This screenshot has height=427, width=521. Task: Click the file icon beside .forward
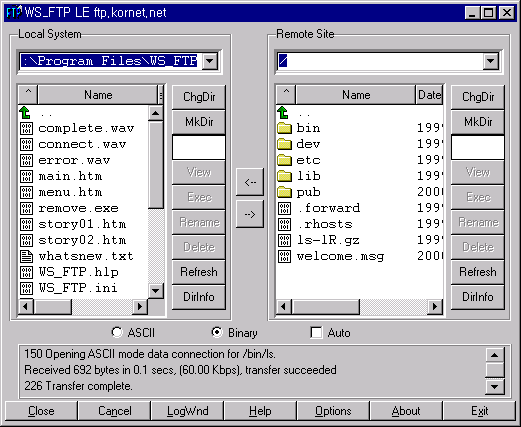(x=284, y=208)
